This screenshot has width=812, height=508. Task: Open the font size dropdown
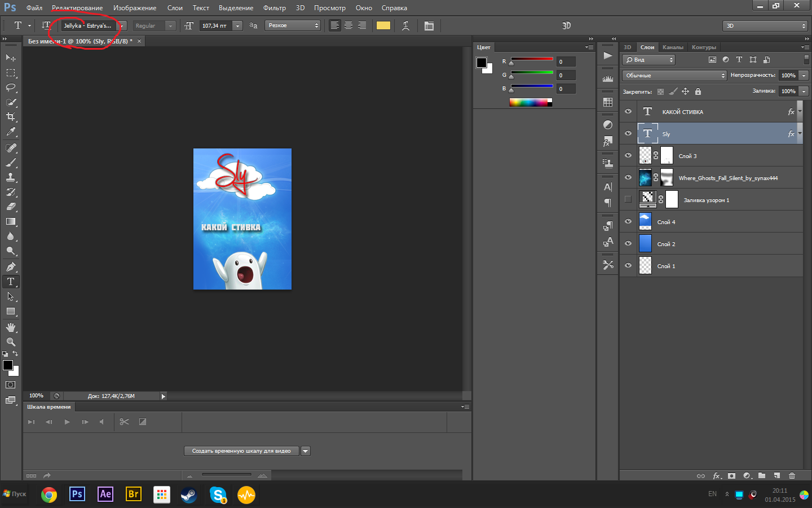(238, 25)
